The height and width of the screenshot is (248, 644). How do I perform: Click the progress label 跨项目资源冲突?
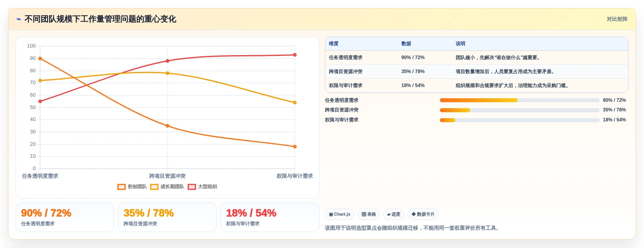pos(342,110)
